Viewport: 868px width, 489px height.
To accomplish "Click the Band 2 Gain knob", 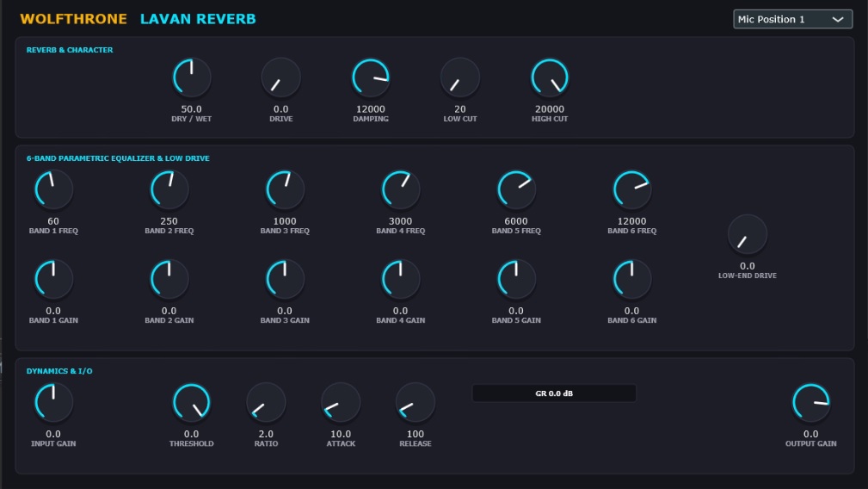I will click(169, 279).
